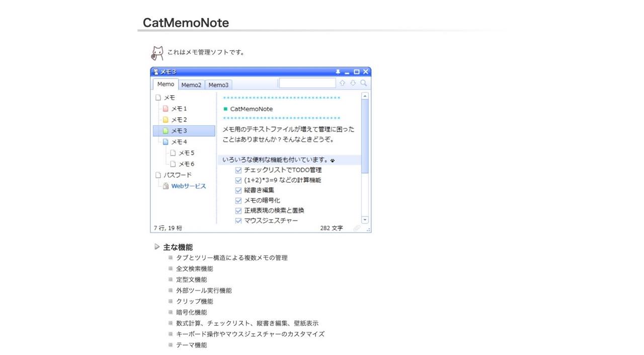Click the CatMemoNote page heading

click(x=186, y=23)
